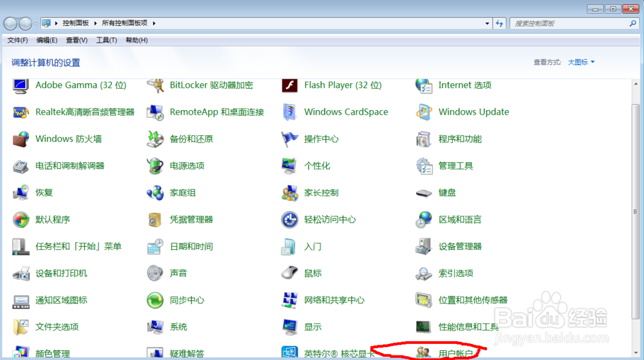Open the 日期和时间 icon
This screenshot has height=360, width=644.
click(155, 246)
